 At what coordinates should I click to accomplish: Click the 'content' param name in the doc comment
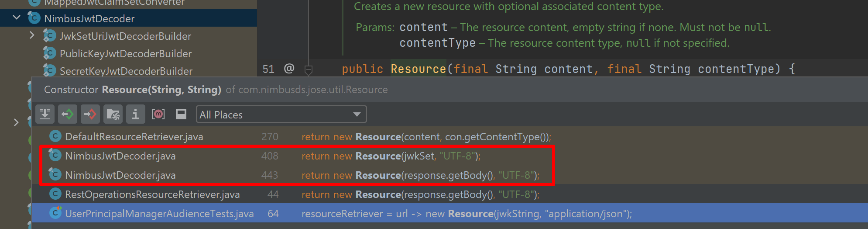(x=424, y=27)
